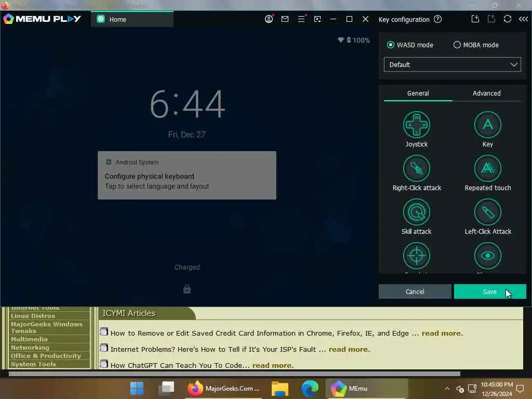Select the Left-Click Attack control

pyautogui.click(x=487, y=212)
